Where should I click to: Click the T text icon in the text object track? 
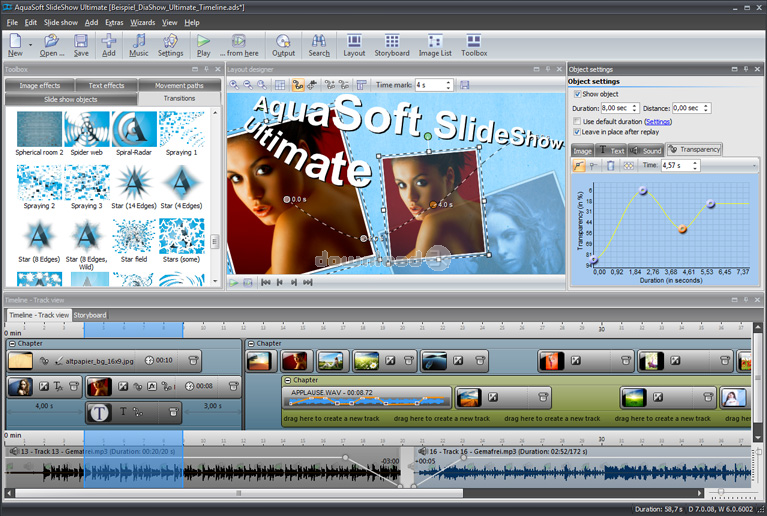tap(123, 412)
